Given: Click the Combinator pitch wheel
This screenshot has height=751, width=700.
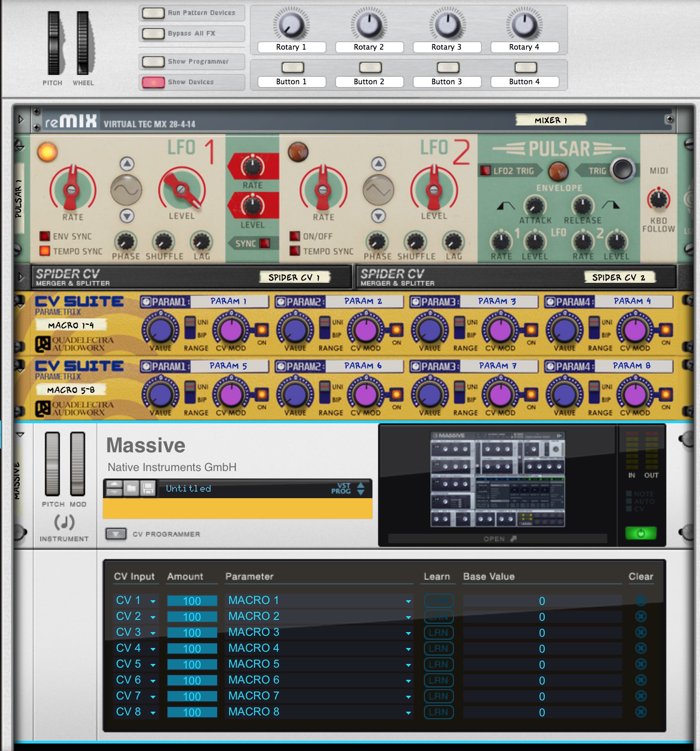Looking at the screenshot, I should click(54, 43).
